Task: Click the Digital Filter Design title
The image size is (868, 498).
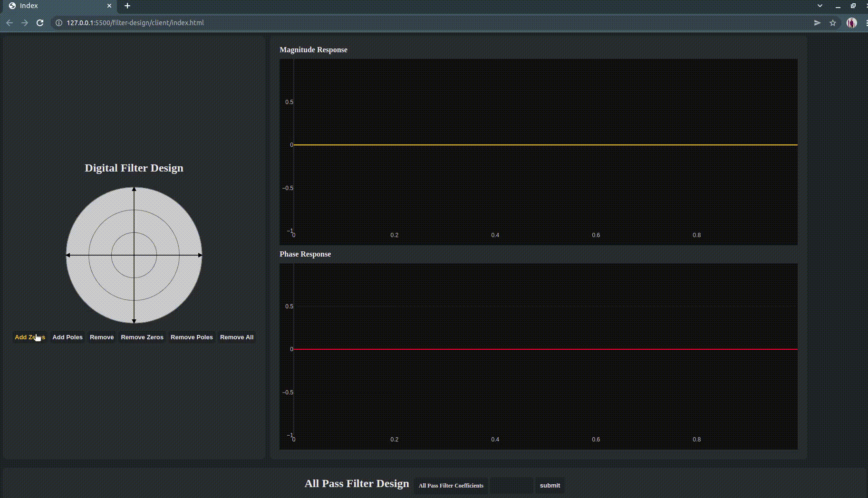Action: tap(134, 168)
